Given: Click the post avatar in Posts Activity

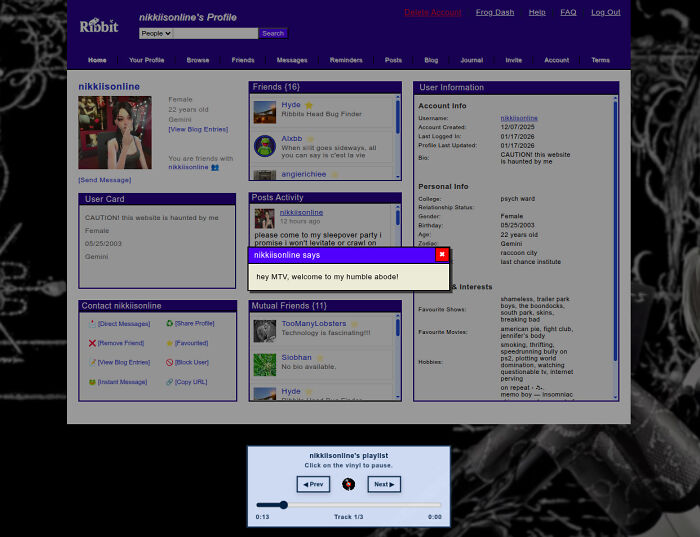Looking at the screenshot, I should tap(264, 219).
